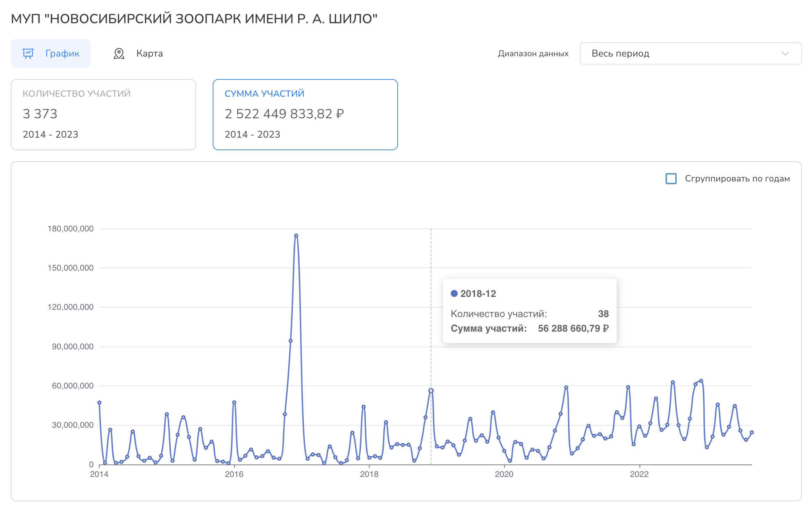Click the highest peak data point near 2017

(296, 236)
